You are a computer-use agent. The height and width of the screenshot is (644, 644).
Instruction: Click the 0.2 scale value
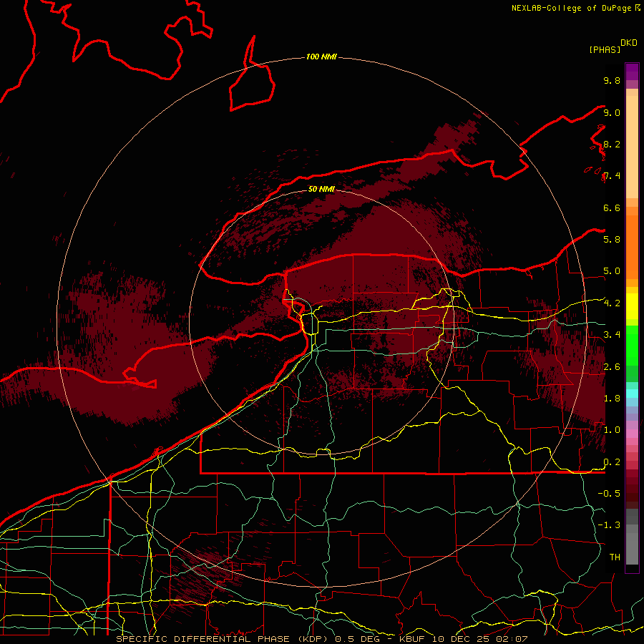pyautogui.click(x=612, y=462)
